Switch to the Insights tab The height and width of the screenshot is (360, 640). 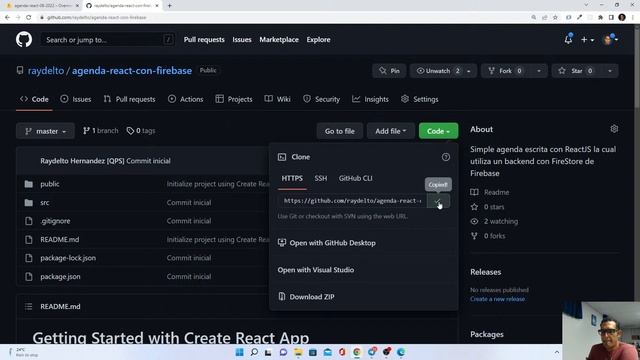[x=370, y=99]
